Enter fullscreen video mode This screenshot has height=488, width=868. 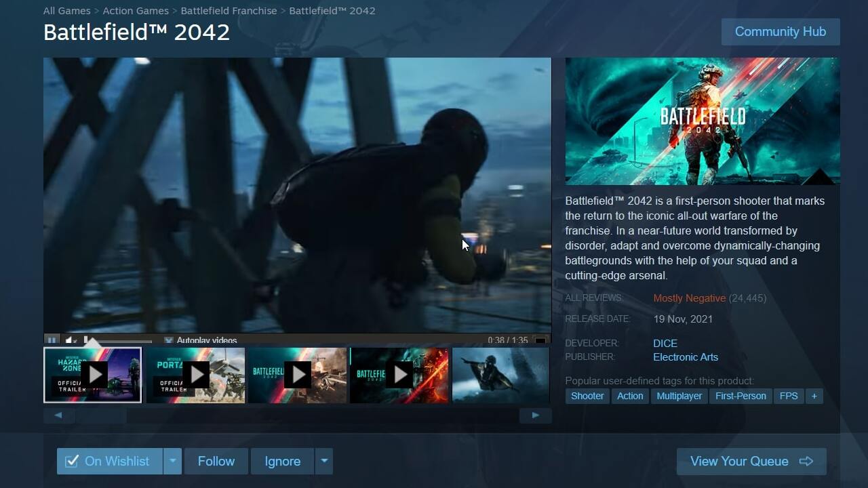click(540, 340)
